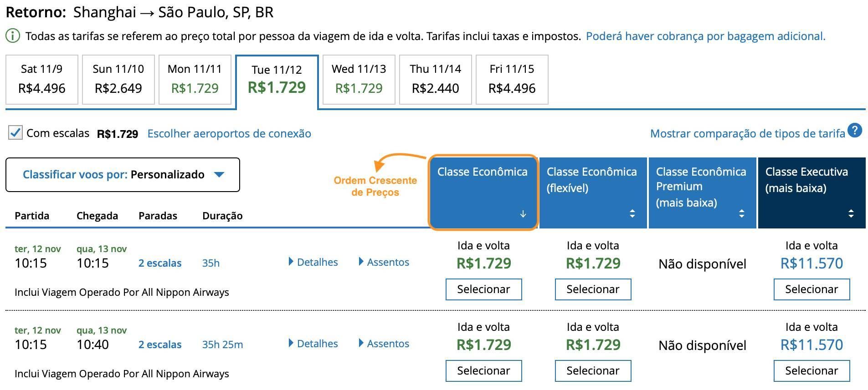Select first flight Classe Econômica R$1.729 fare

(483, 289)
